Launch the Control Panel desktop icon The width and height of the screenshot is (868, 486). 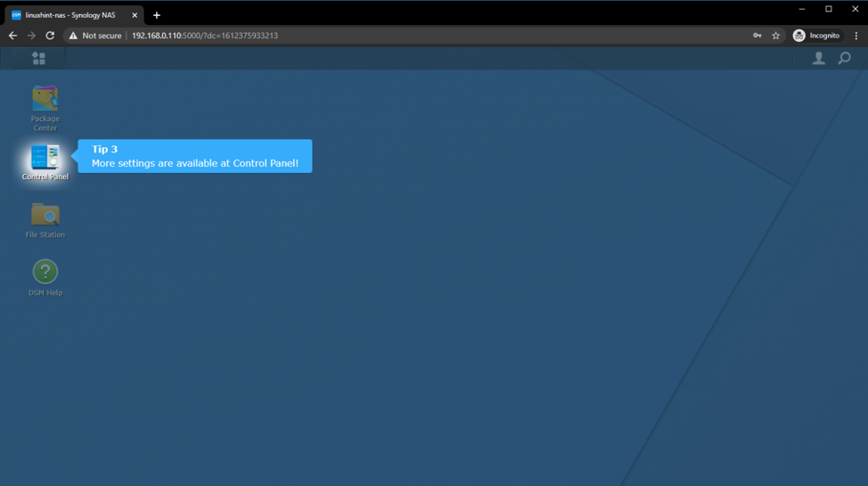point(45,161)
